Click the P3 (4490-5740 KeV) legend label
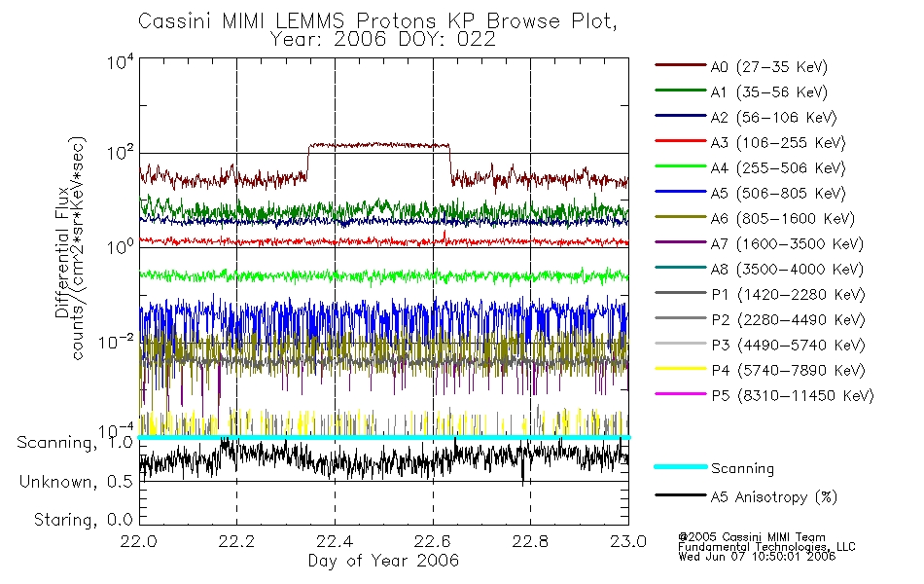 (x=789, y=346)
